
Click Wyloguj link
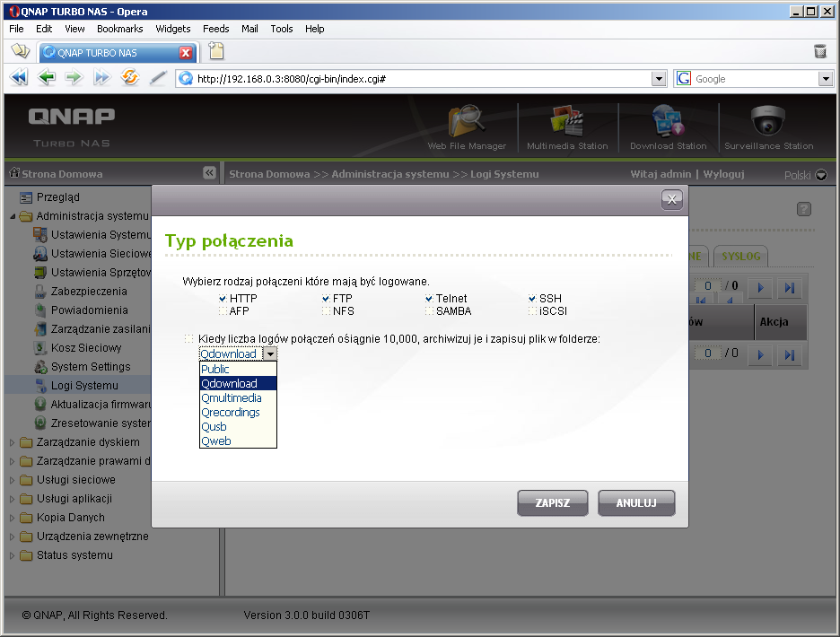pos(723,173)
